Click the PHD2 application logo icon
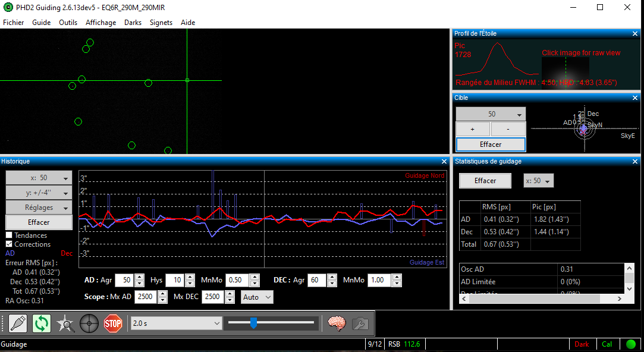The height and width of the screenshot is (352, 644). click(8, 7)
